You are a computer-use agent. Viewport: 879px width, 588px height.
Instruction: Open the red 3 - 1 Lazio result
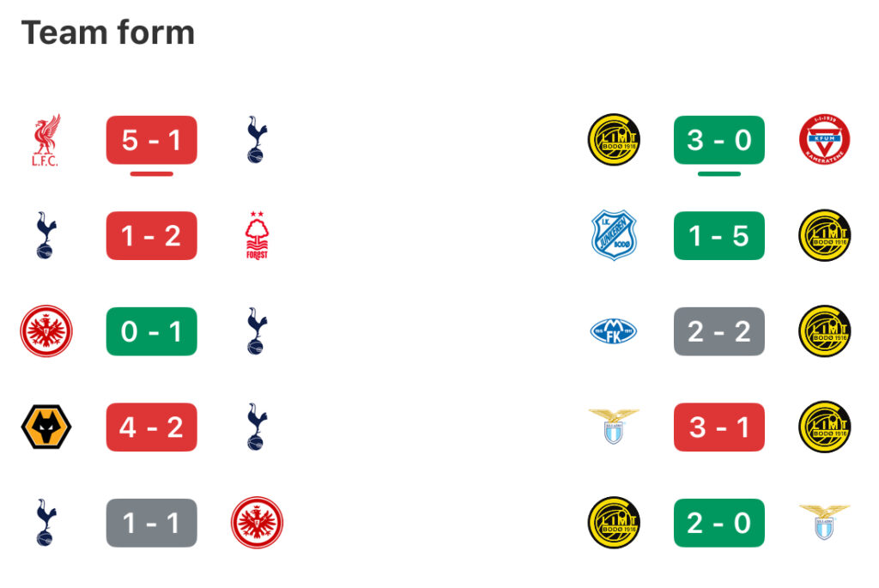(719, 427)
